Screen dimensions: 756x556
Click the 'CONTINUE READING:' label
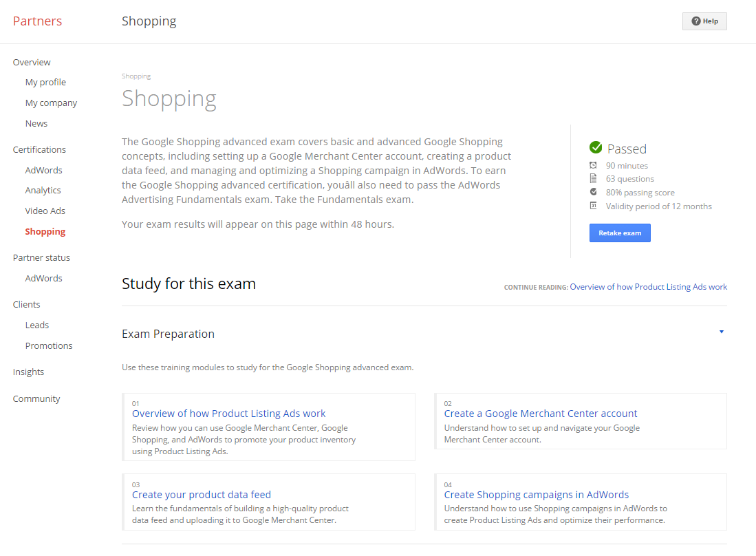[x=536, y=288]
